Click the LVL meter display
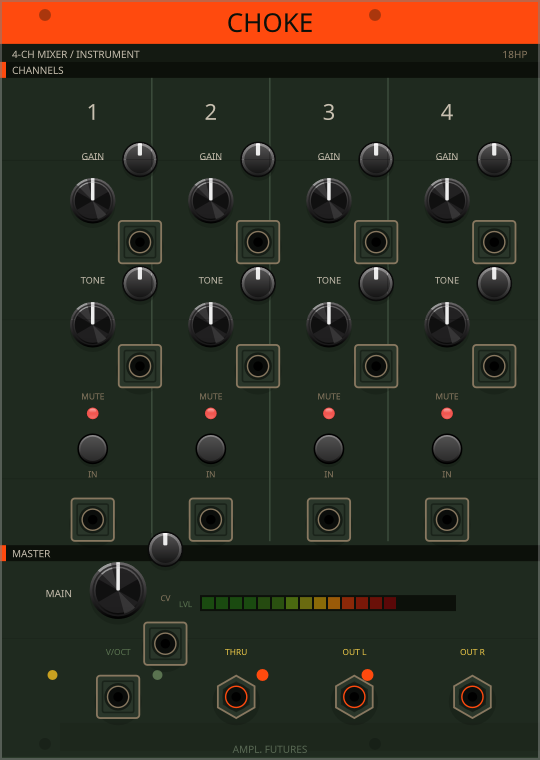The height and width of the screenshot is (760, 540). point(328,603)
